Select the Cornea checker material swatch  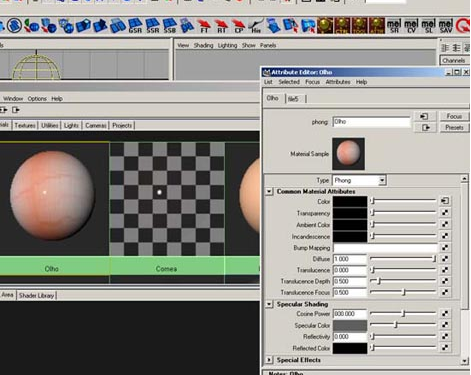pos(167,199)
